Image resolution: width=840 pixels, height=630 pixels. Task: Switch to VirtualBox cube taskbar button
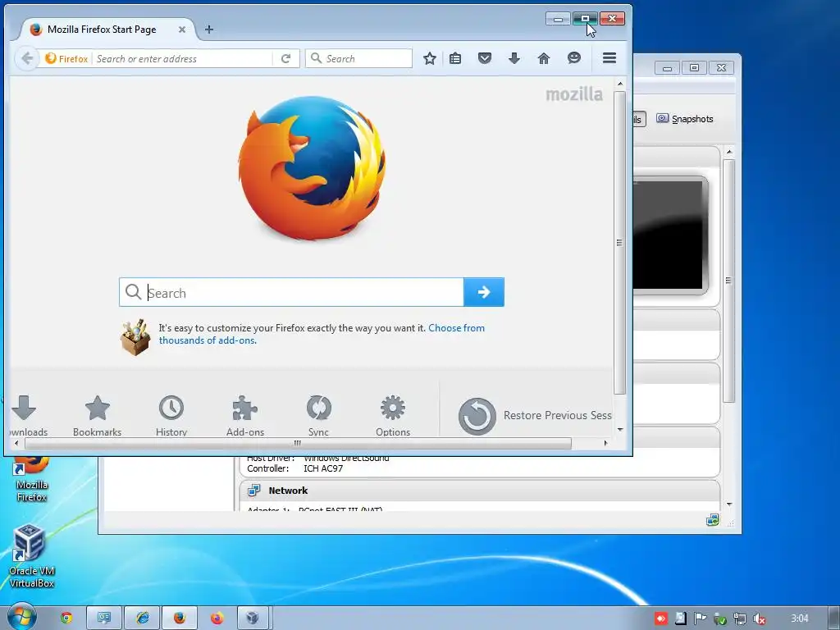point(253,619)
